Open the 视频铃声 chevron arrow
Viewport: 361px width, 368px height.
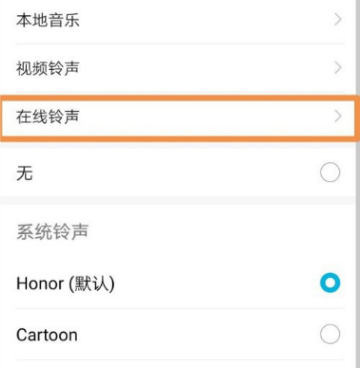pos(338,68)
